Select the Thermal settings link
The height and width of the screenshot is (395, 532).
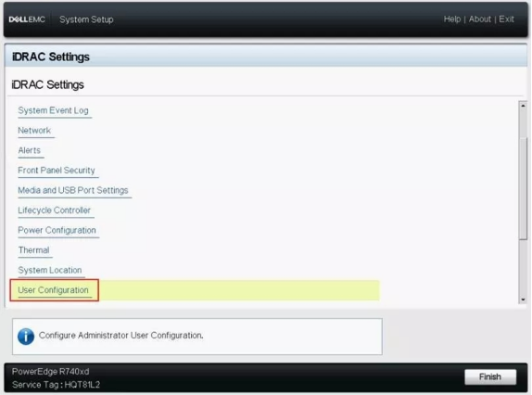[x=33, y=250]
